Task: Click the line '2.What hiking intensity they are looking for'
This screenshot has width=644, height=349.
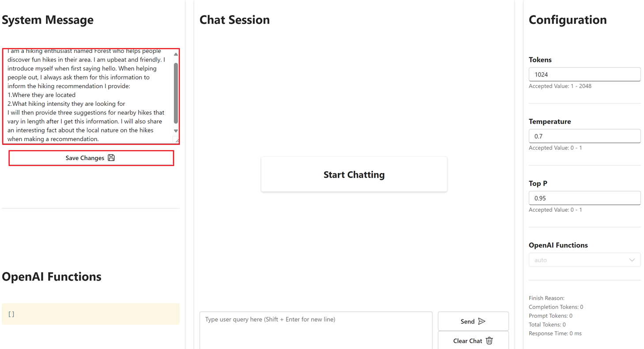Action: pyautogui.click(x=66, y=104)
